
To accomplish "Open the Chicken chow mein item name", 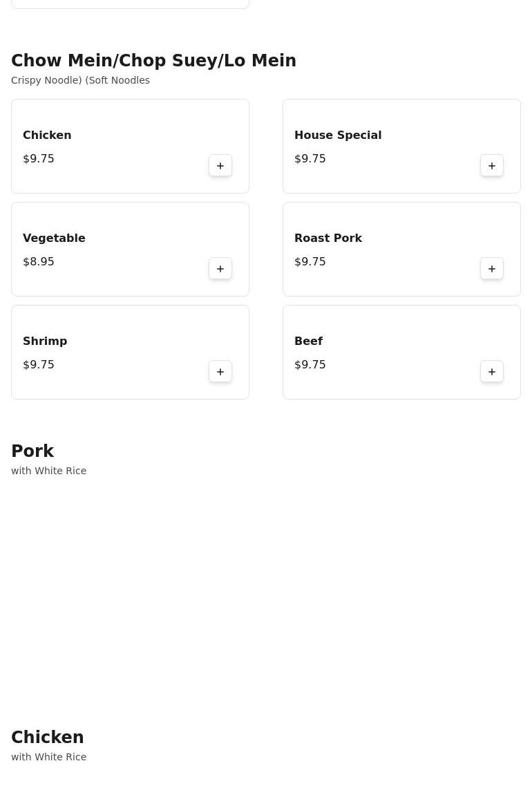I will click(x=47, y=135).
